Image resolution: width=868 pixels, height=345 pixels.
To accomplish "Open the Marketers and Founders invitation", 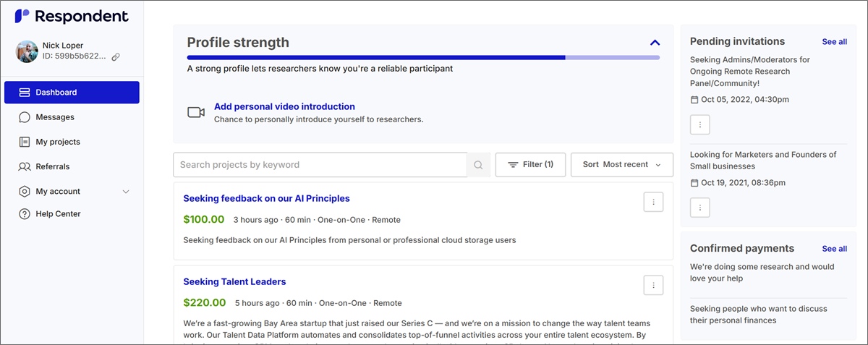I will 763,161.
